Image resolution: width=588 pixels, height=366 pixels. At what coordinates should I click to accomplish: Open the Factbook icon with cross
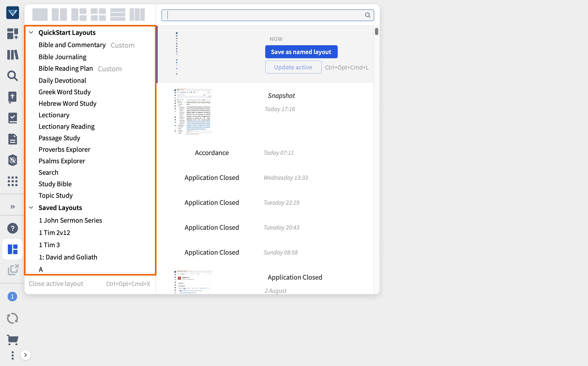click(x=13, y=97)
